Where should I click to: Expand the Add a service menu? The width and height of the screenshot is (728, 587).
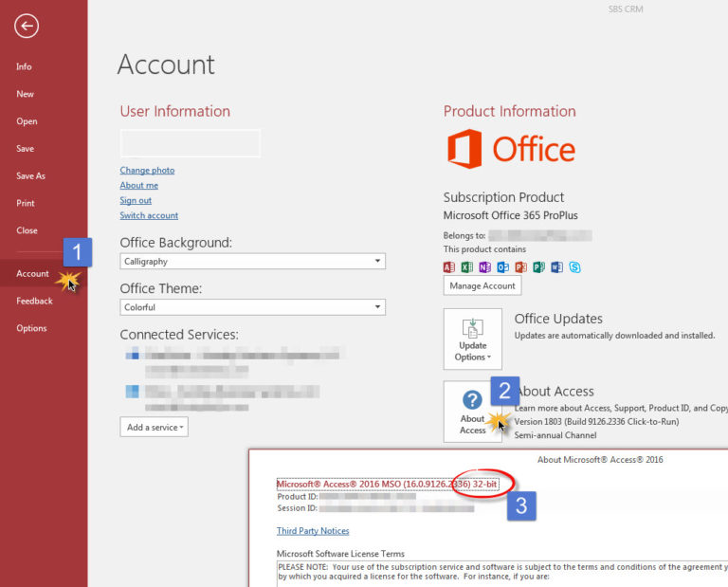point(155,428)
